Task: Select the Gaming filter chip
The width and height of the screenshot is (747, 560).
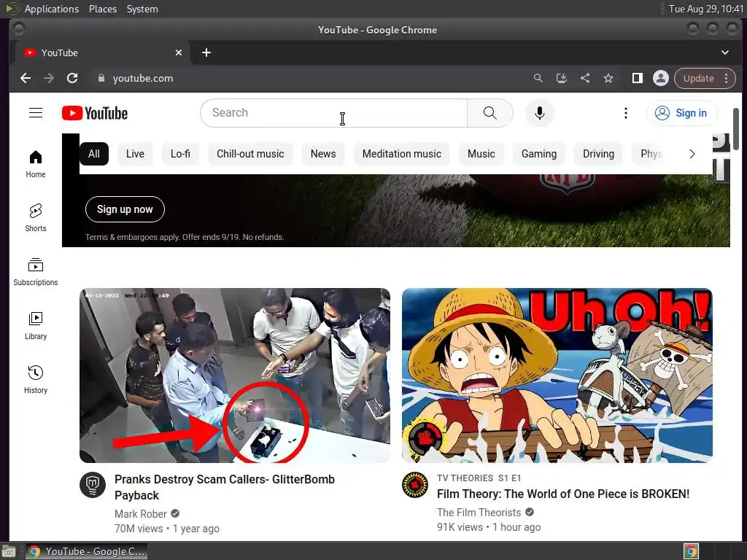Action: 539,154
